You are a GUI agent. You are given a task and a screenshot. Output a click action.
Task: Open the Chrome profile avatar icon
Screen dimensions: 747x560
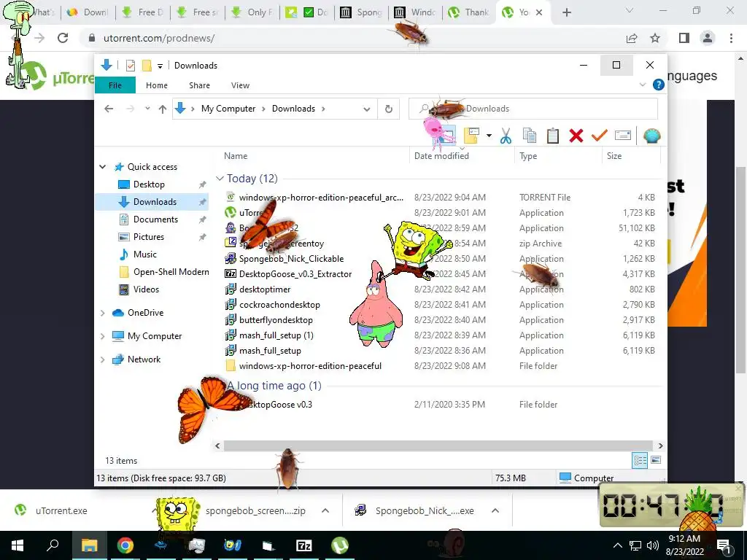[708, 38]
